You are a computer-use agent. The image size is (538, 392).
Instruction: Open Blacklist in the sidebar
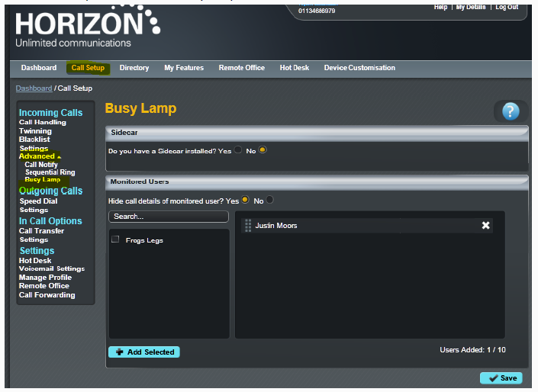[x=34, y=140]
